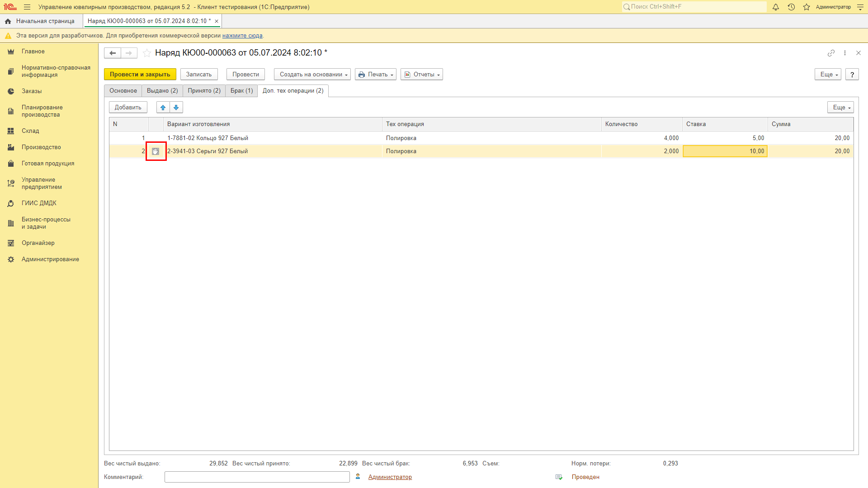Viewport: 868px width, 488px height.
Task: Open the 1C main menu hamburger icon
Action: point(27,7)
